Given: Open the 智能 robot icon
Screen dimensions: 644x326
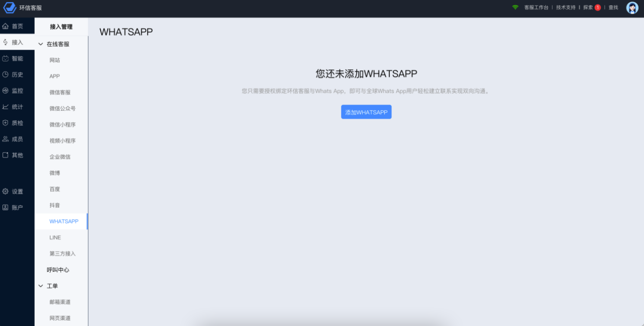Looking at the screenshot, I should (6, 58).
